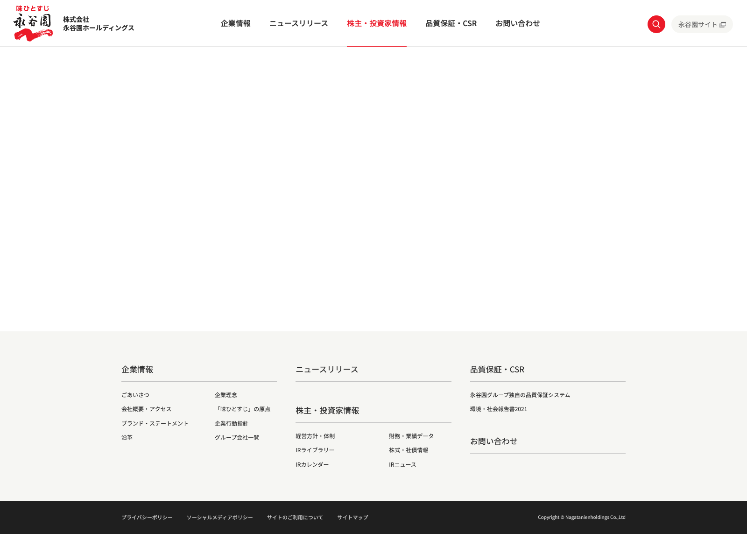Open the 企業情報 menu in top navigation
This screenshot has width=747, height=560.
coord(235,23)
